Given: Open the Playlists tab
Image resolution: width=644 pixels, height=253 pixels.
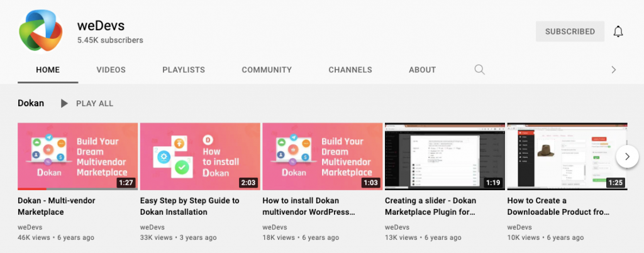Looking at the screenshot, I should (184, 70).
